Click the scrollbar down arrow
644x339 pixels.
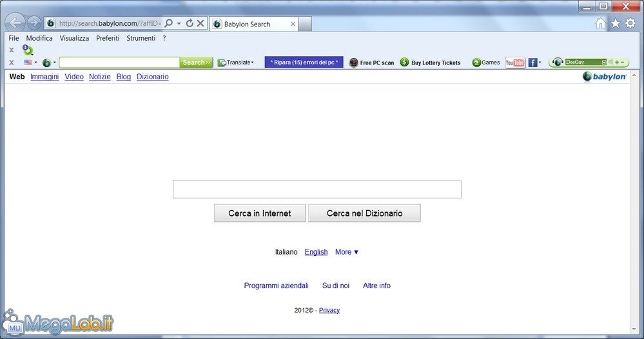tap(634, 329)
